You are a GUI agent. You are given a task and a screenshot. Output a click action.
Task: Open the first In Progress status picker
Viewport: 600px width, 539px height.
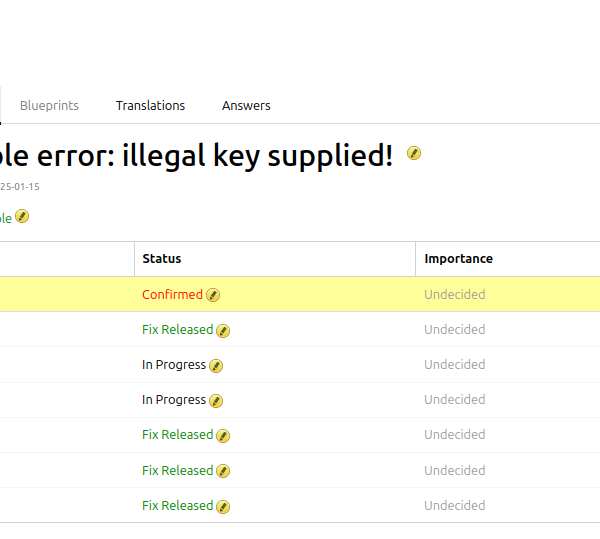point(174,365)
